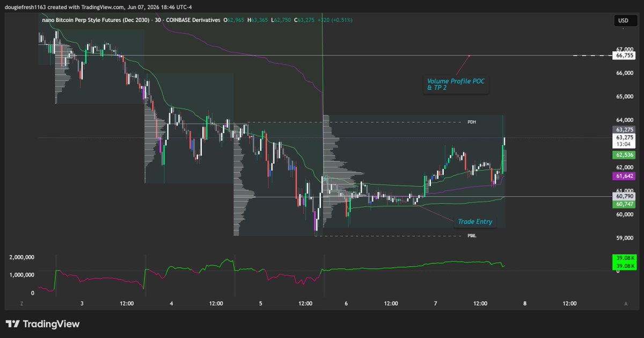Click the Z timezone button on time axis
The width and height of the screenshot is (644, 338).
click(21, 304)
